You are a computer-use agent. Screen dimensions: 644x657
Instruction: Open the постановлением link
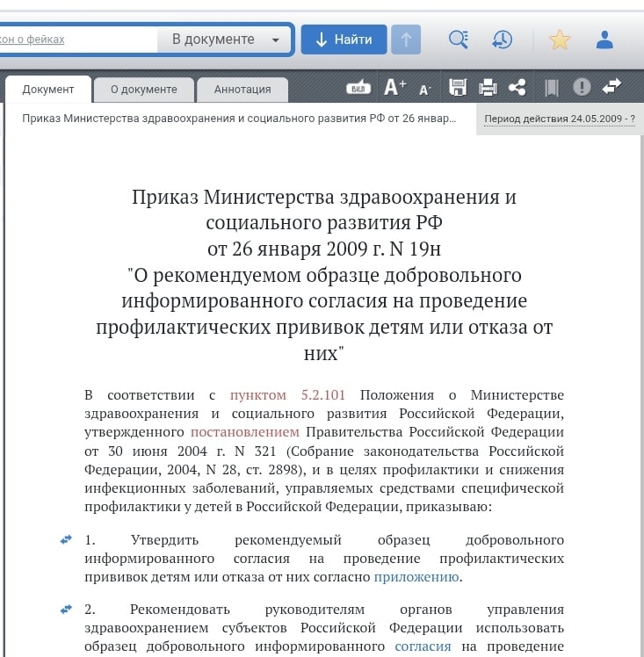click(x=245, y=431)
